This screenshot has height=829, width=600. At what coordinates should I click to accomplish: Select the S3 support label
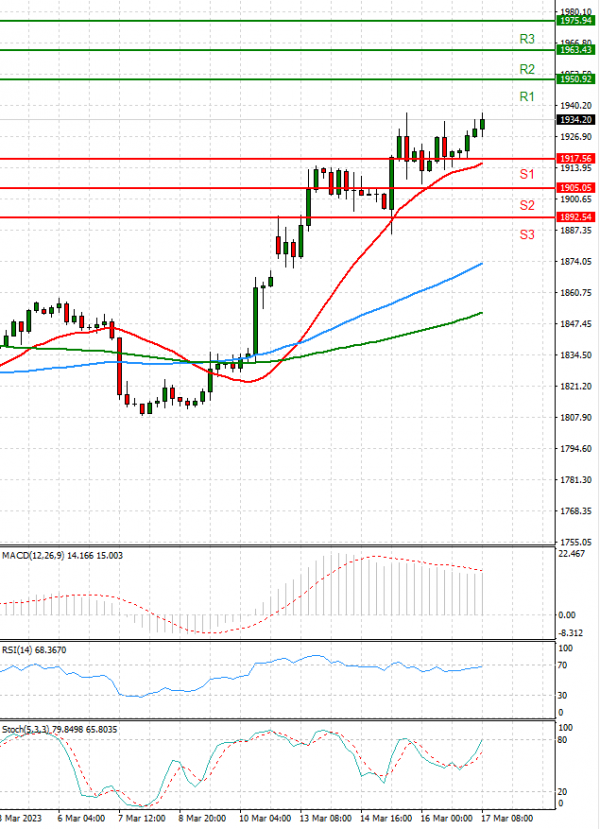point(527,235)
